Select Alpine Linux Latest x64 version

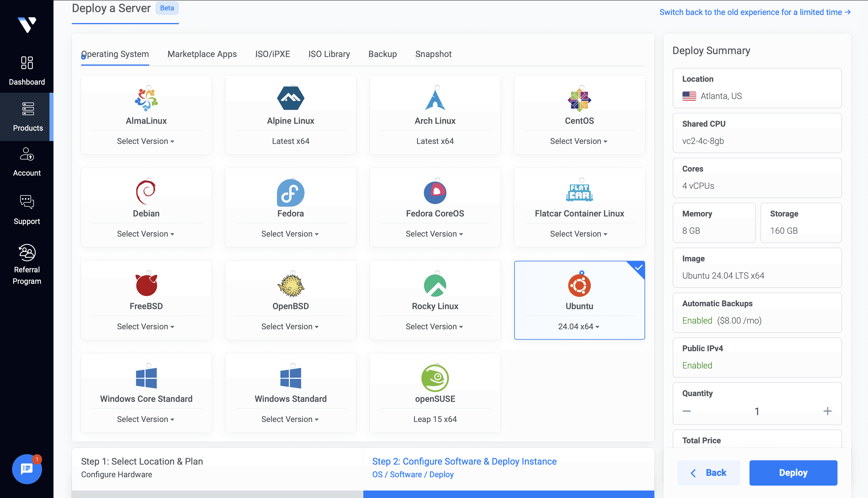coord(290,141)
